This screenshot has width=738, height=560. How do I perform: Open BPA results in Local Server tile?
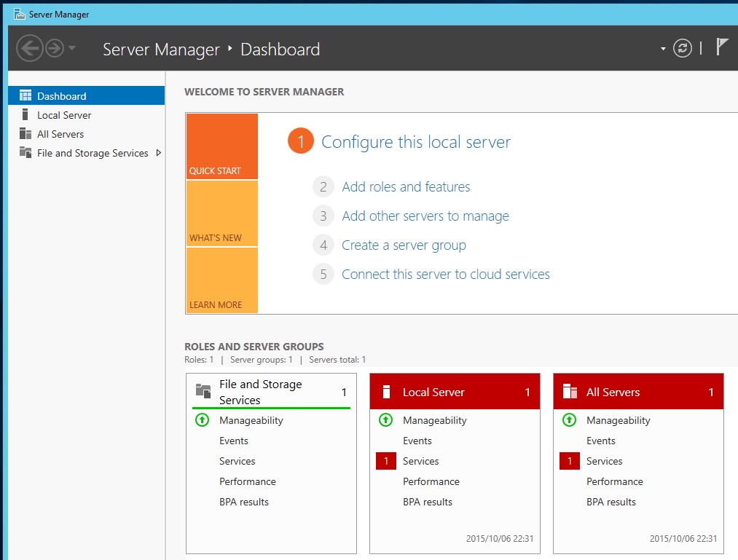428,502
